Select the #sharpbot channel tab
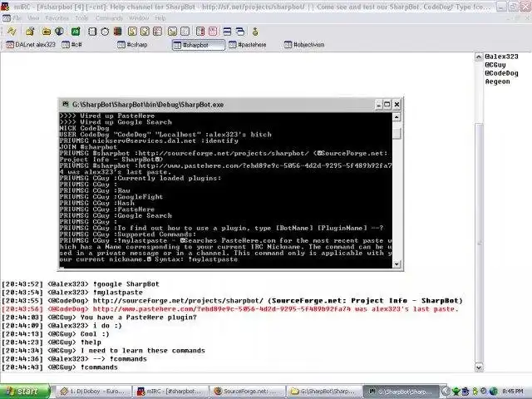Image resolution: width=532 pixels, height=399 pixels. pos(198,45)
